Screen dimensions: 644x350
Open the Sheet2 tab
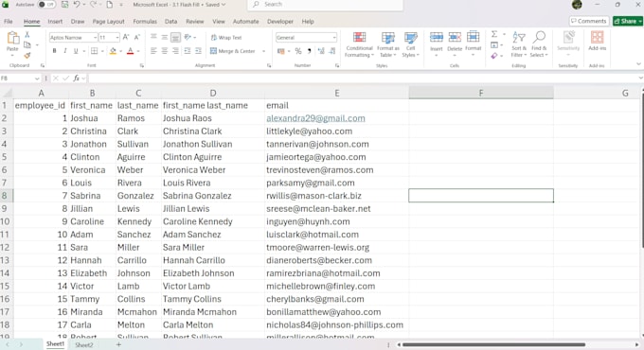pos(83,344)
